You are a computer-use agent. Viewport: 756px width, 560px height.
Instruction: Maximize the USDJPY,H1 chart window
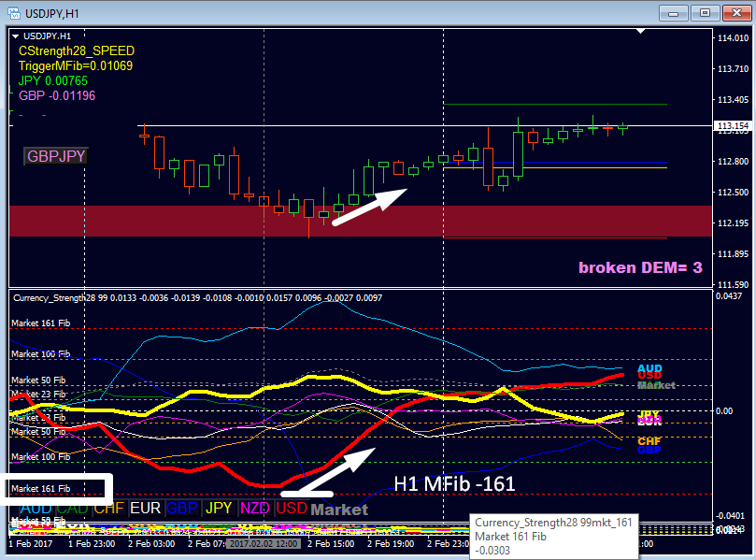(x=705, y=13)
